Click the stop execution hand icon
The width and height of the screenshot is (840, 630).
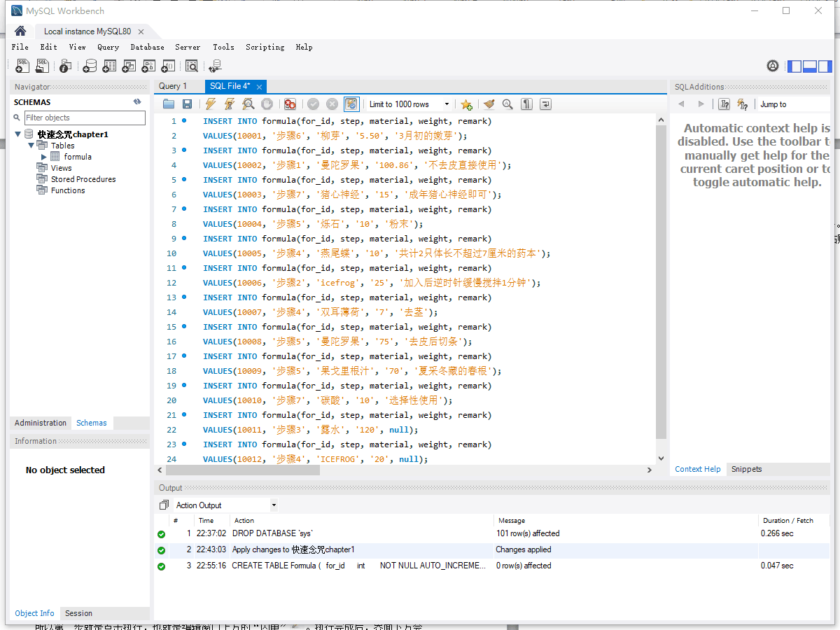(x=267, y=104)
